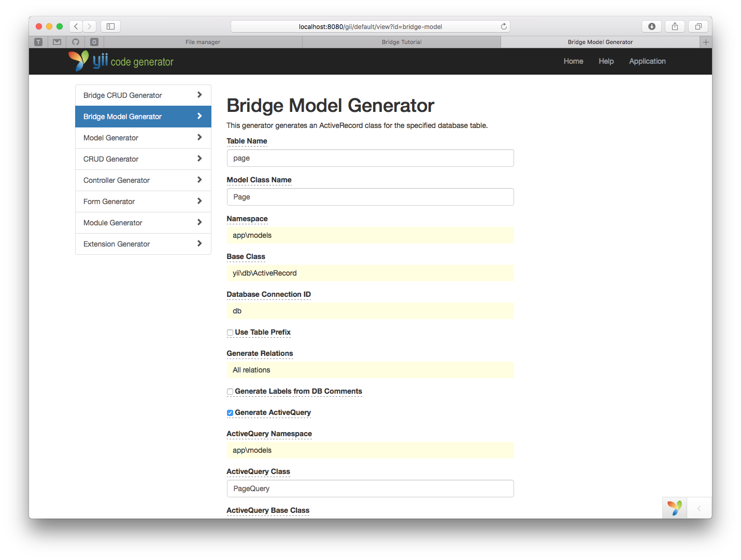Open the Safari share button

click(675, 26)
